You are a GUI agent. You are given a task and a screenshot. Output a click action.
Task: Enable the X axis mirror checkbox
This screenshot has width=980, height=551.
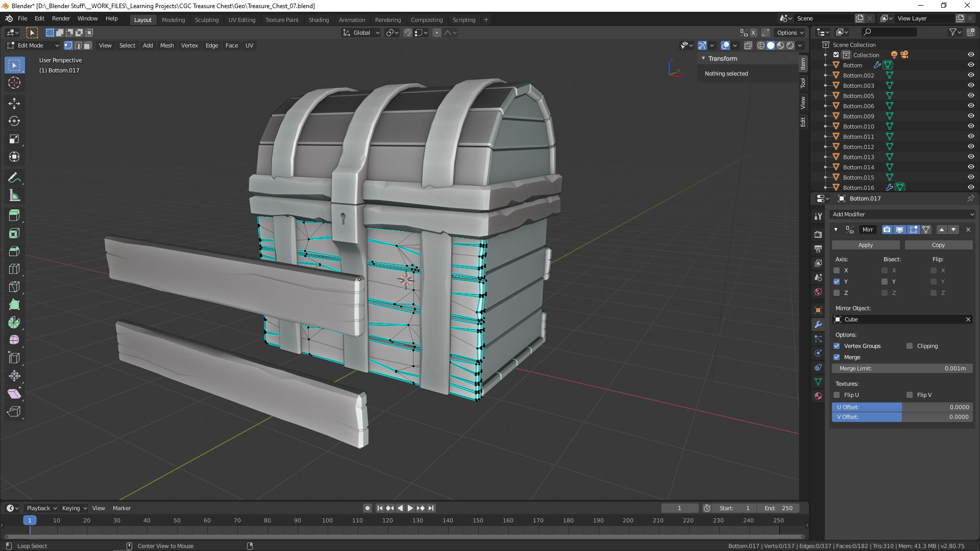click(x=837, y=270)
